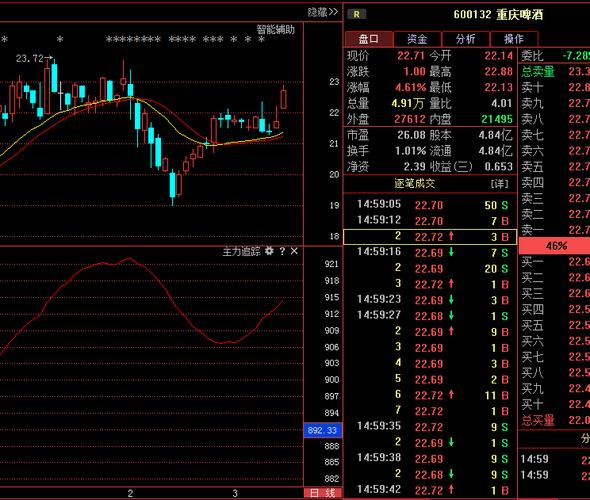Click the 现价 value 22.71

pyautogui.click(x=411, y=56)
